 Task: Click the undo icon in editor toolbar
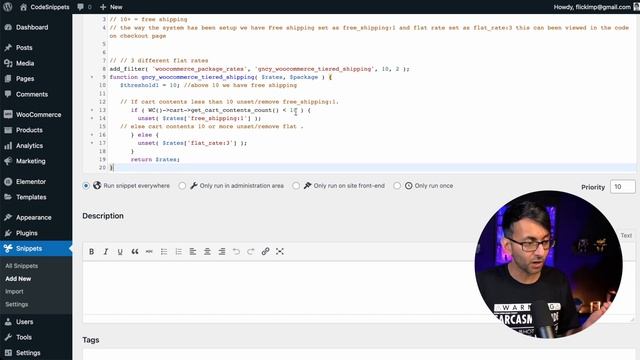(236, 251)
